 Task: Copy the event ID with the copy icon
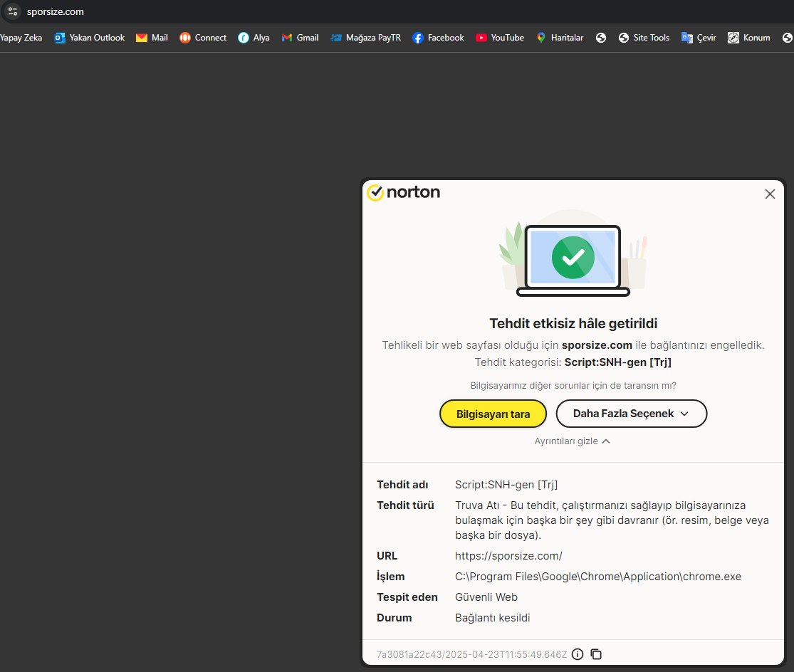click(596, 654)
